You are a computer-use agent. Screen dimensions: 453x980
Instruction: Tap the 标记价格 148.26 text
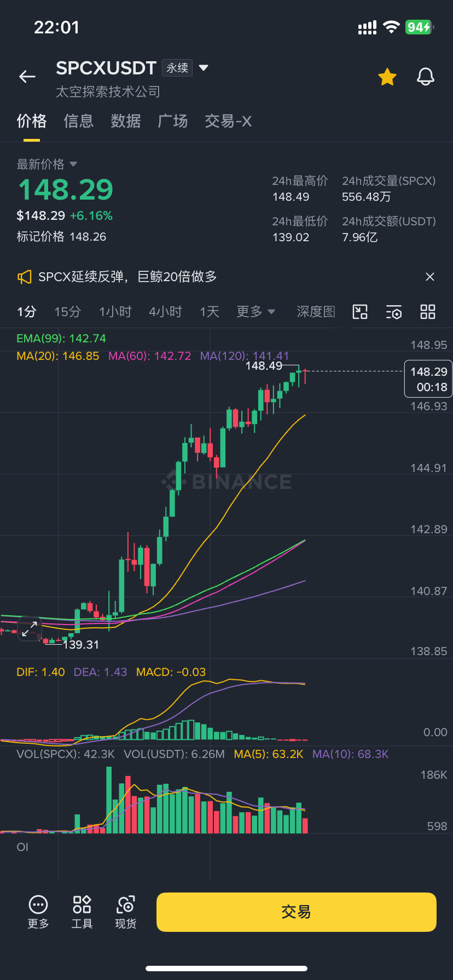tap(61, 237)
